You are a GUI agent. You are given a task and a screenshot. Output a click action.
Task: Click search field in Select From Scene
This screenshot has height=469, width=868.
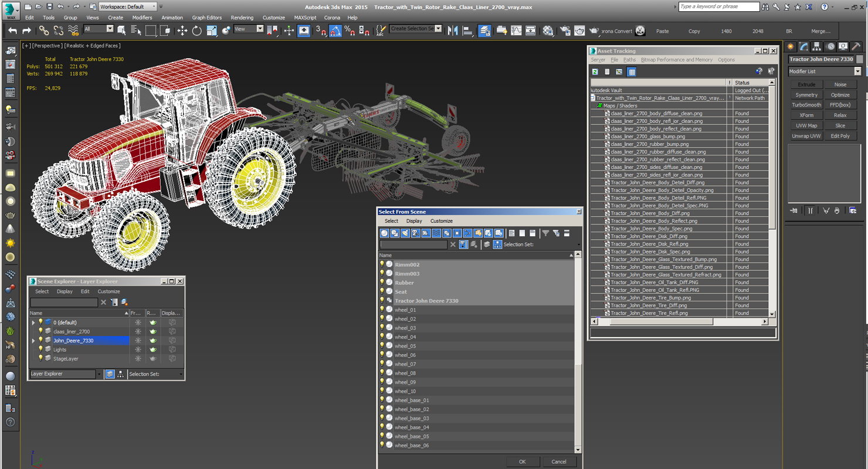click(x=413, y=244)
